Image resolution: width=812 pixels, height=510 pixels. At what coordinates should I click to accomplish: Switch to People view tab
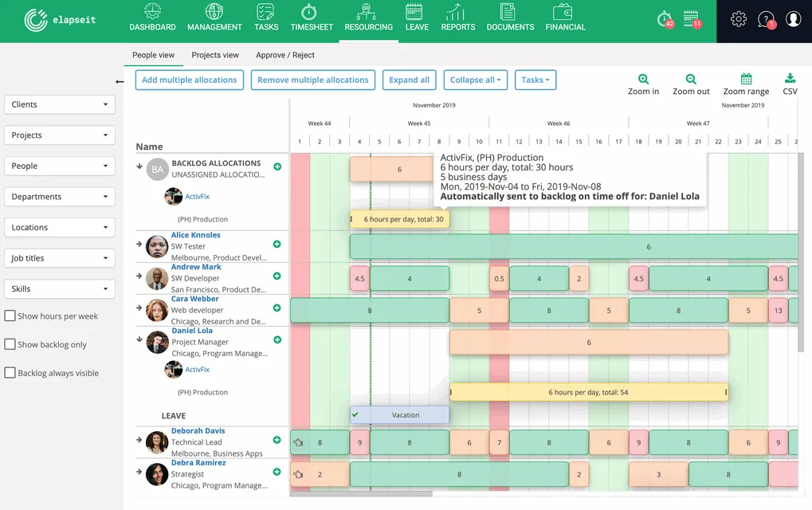coord(153,55)
